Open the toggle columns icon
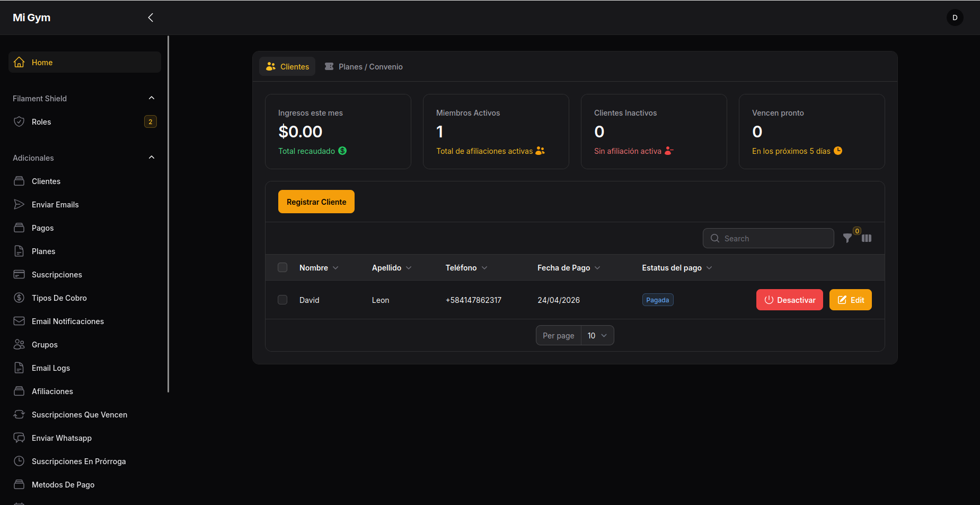This screenshot has height=505, width=980. (x=867, y=239)
